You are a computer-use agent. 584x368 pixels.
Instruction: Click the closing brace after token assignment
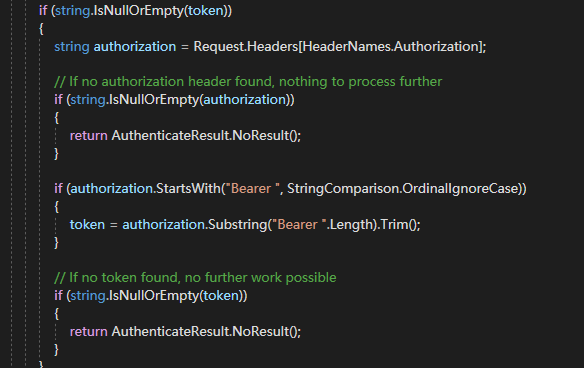click(x=57, y=242)
